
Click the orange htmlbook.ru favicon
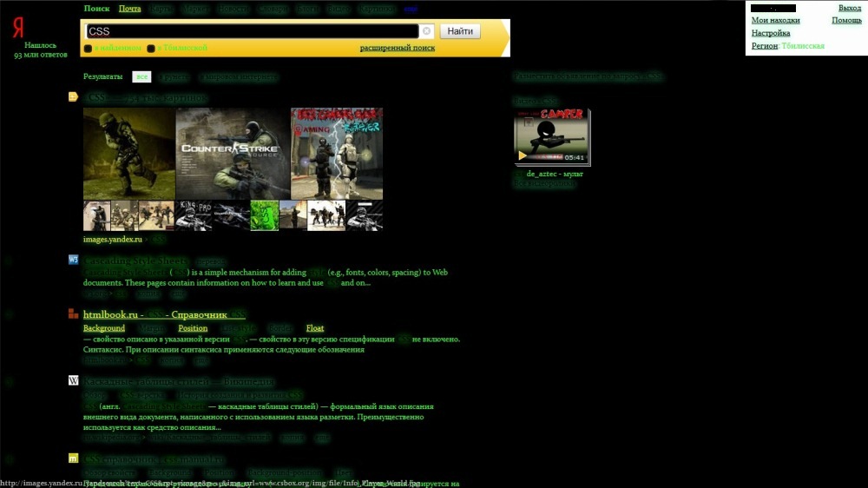click(x=73, y=313)
